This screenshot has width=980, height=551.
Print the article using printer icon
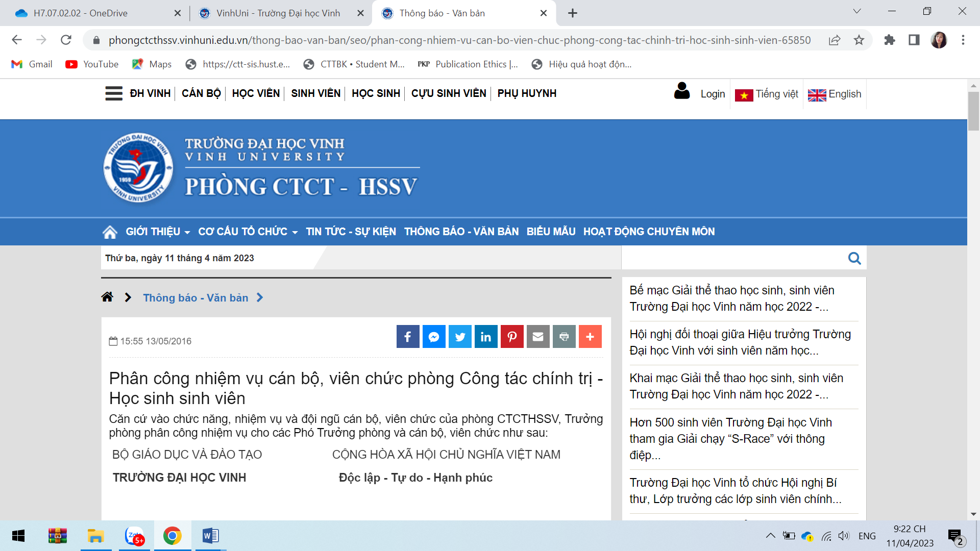564,337
